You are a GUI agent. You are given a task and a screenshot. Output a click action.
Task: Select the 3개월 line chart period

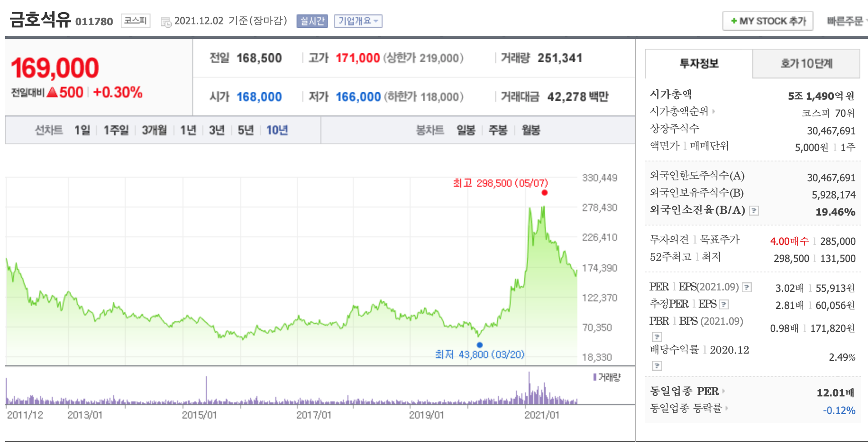click(x=155, y=130)
